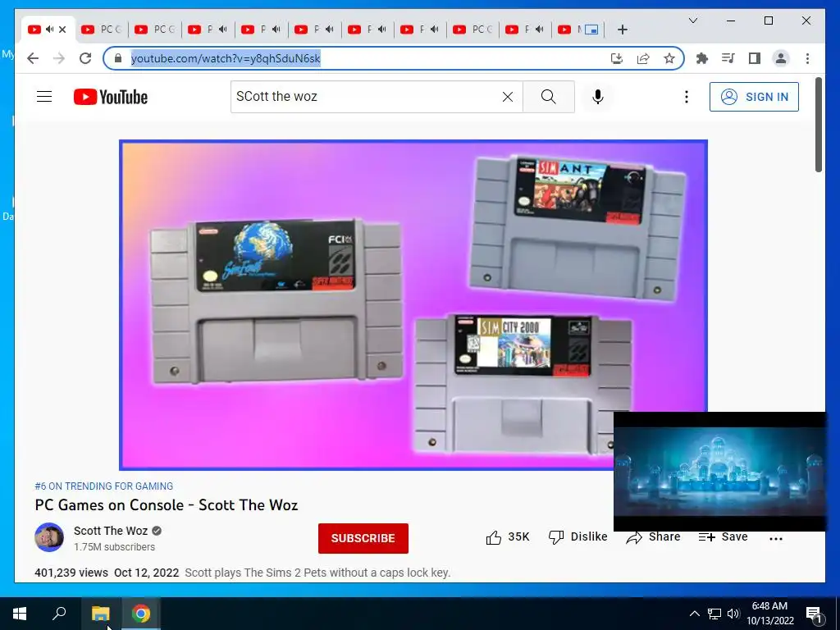Switch to the tab showing picture-in-picture indicator
Image resolution: width=840 pixels, height=630 pixels.
tap(580, 30)
